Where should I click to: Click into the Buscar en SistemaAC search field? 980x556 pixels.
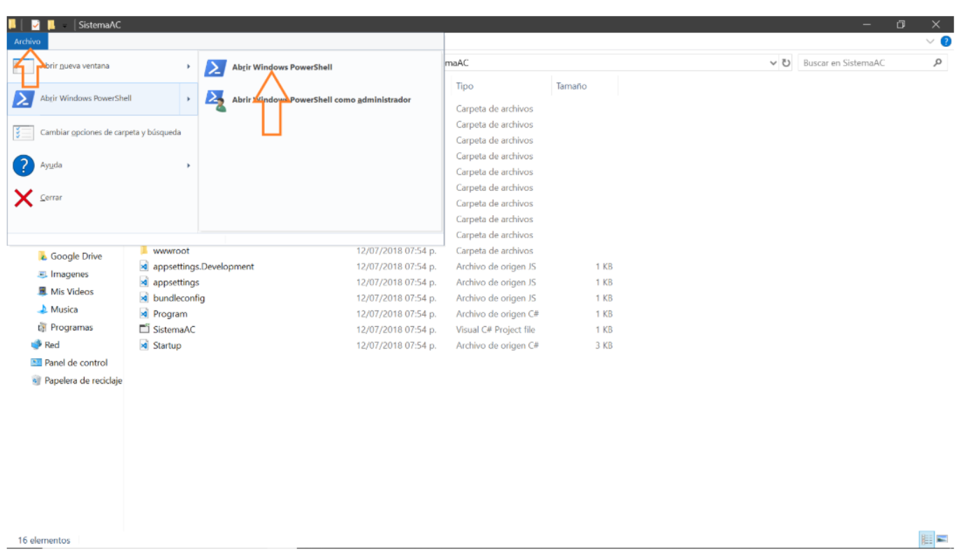click(x=865, y=63)
